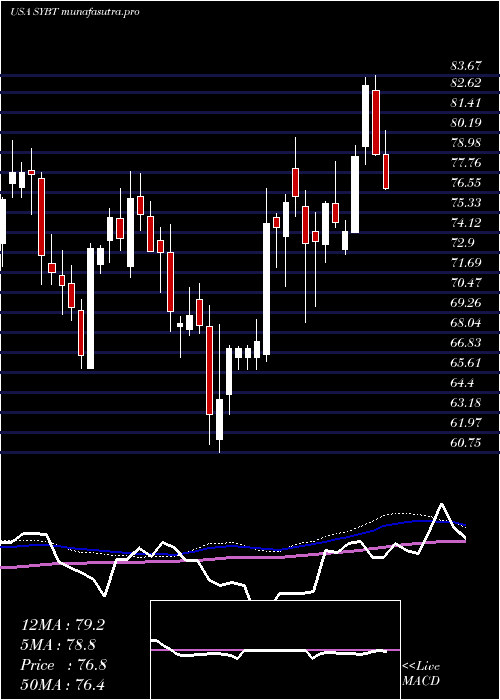The height and width of the screenshot is (700, 500).
Task: Click the tallest white candle reaching 82.62
Action: [366, 116]
